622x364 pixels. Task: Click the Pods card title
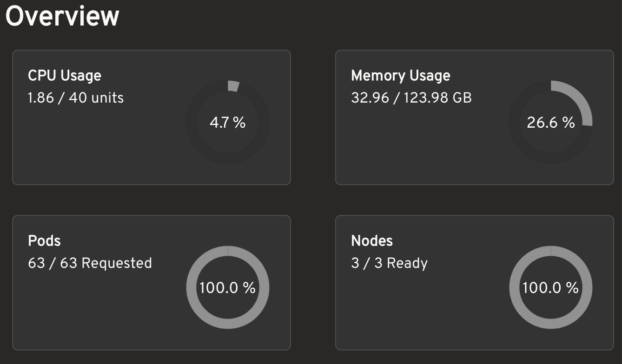point(45,241)
